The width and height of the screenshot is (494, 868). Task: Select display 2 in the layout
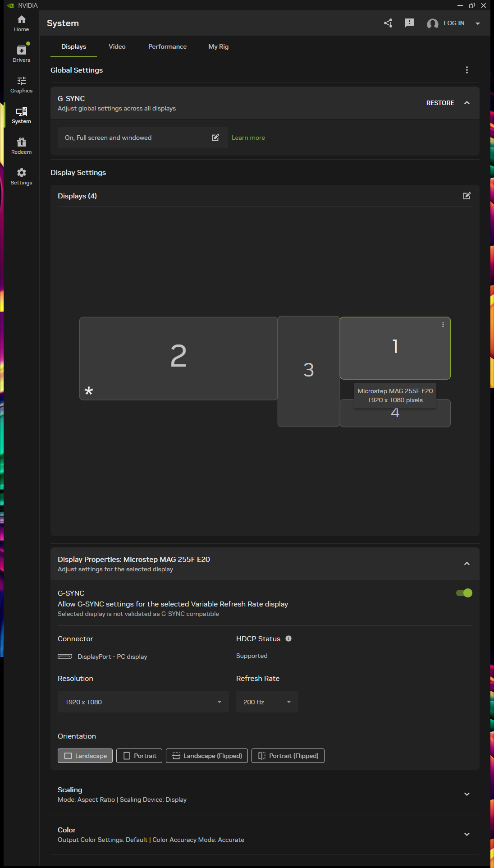point(178,358)
